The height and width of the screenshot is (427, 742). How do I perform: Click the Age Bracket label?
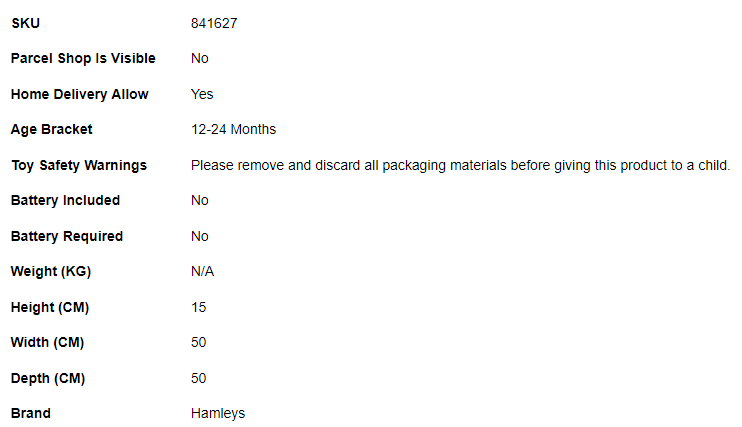(x=51, y=129)
